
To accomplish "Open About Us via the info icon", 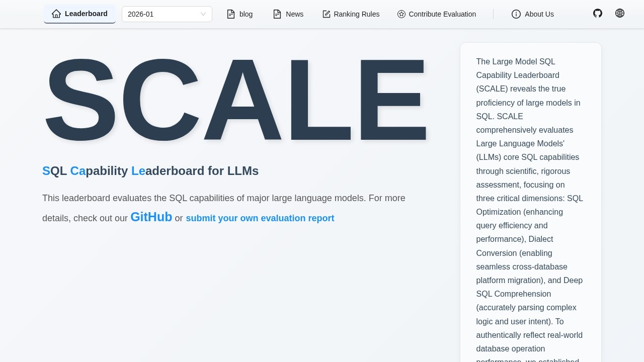I will click(x=516, y=14).
